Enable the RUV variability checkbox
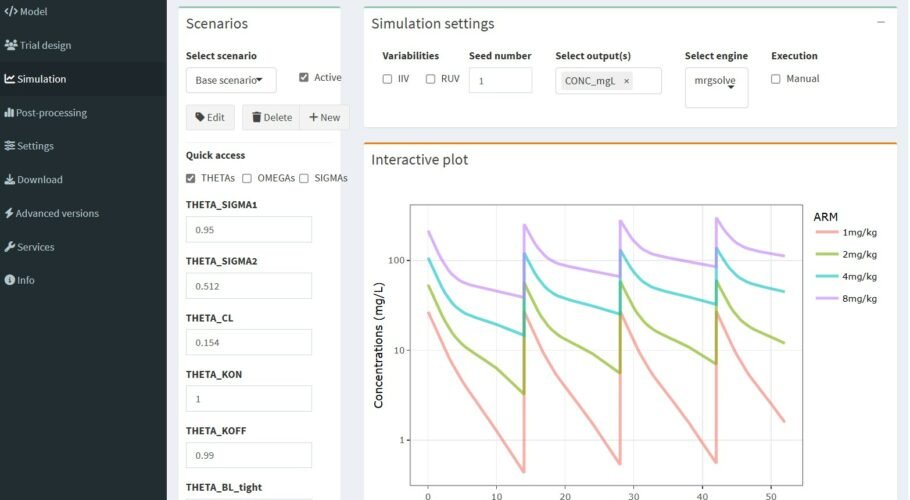 pos(431,79)
